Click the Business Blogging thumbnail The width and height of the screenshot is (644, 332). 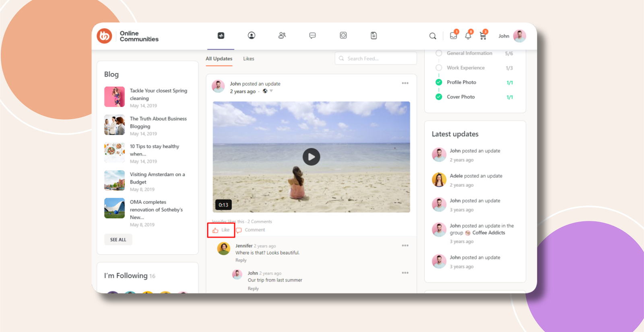pyautogui.click(x=114, y=125)
